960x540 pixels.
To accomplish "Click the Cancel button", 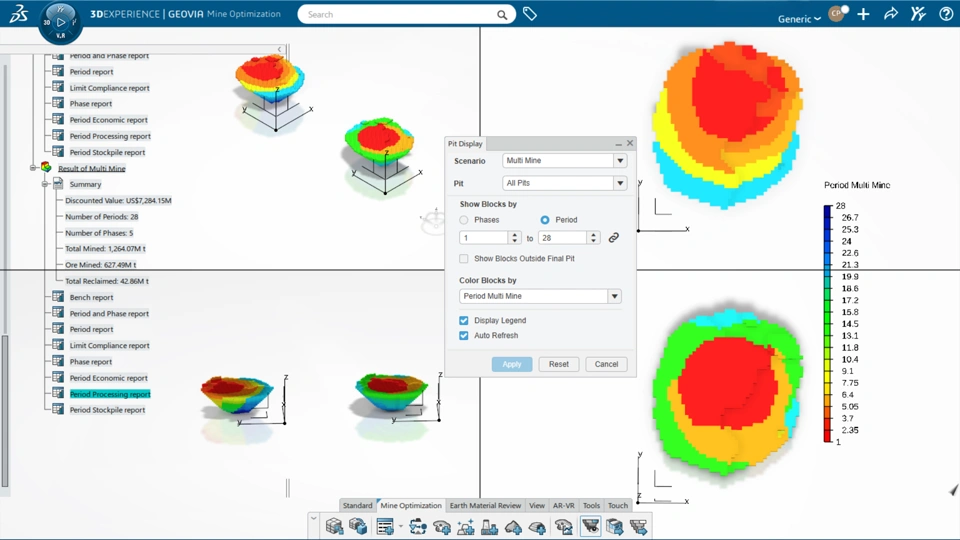I will click(606, 364).
